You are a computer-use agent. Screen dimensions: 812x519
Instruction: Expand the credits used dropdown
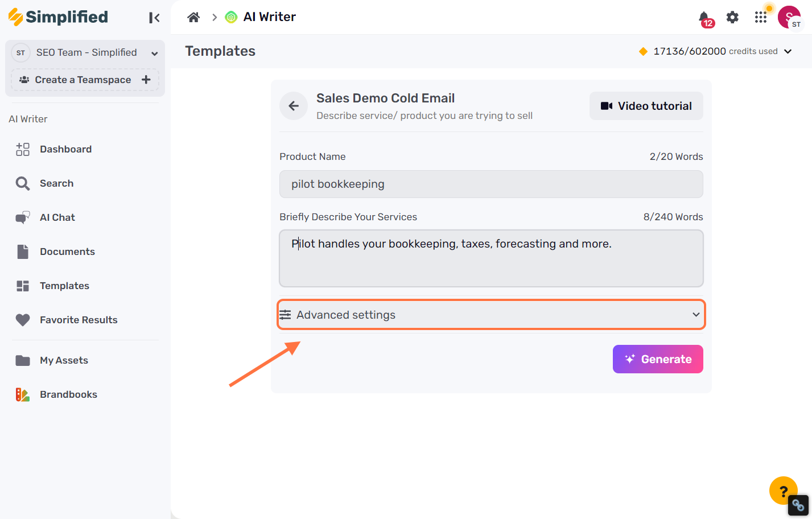[x=788, y=51]
